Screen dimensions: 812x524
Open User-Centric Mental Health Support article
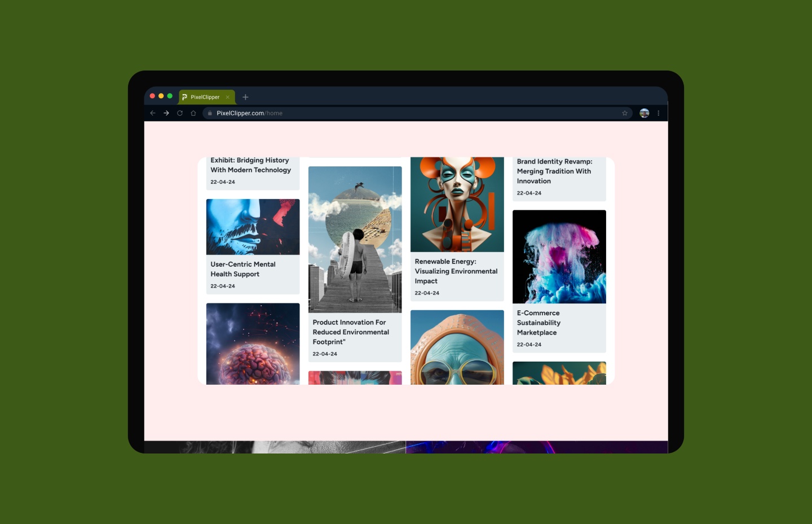coord(243,269)
